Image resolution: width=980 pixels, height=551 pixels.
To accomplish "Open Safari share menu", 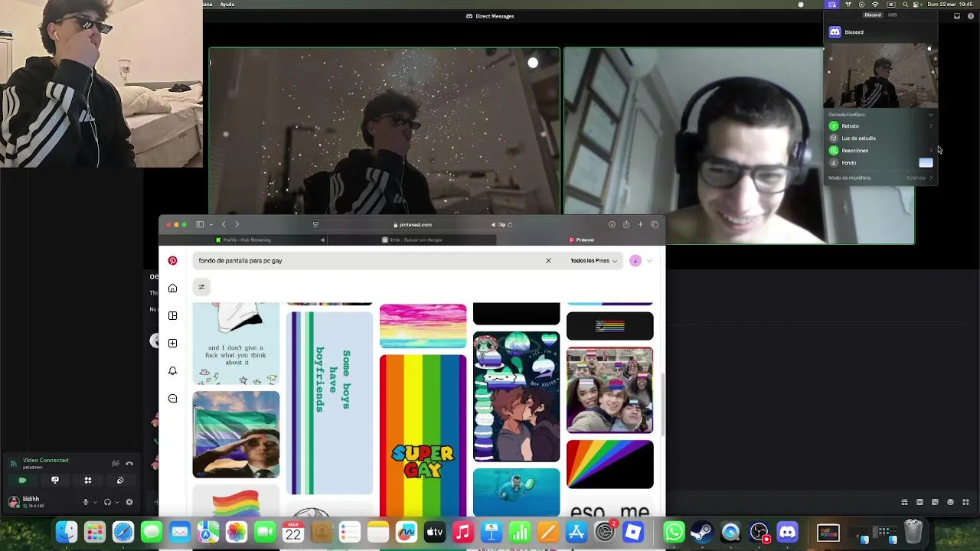I will tap(626, 224).
